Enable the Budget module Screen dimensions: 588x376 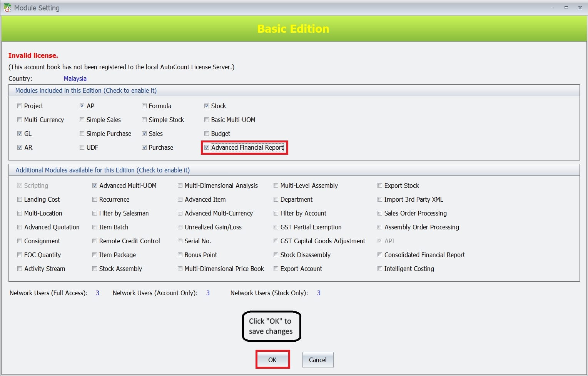coord(207,134)
